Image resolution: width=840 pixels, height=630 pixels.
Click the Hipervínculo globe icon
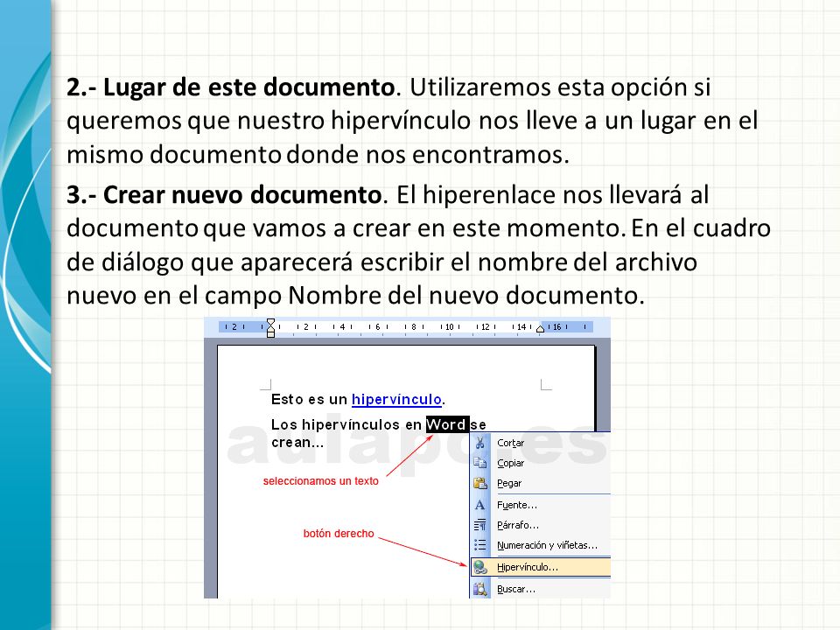pos(480,567)
